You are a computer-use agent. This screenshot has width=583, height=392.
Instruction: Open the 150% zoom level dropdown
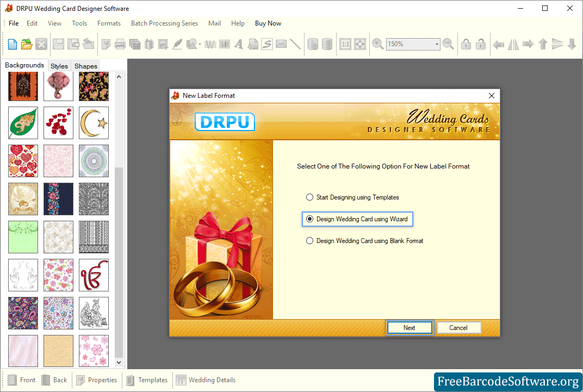click(x=437, y=44)
